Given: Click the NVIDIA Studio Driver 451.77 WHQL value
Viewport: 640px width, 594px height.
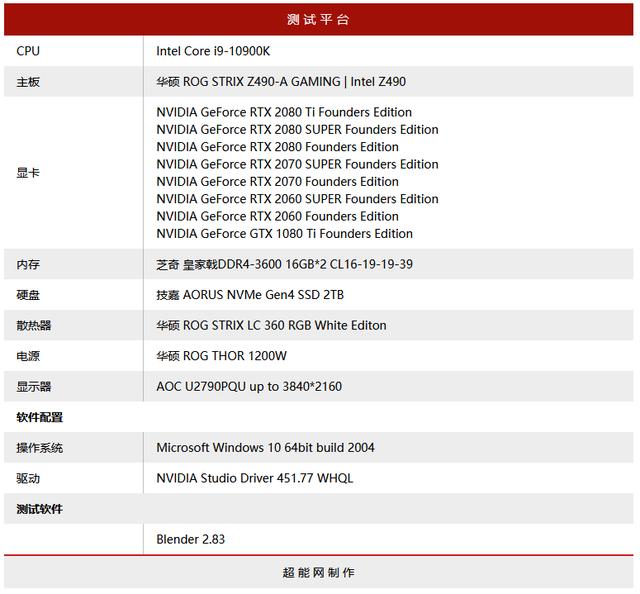Looking at the screenshot, I should (x=255, y=478).
